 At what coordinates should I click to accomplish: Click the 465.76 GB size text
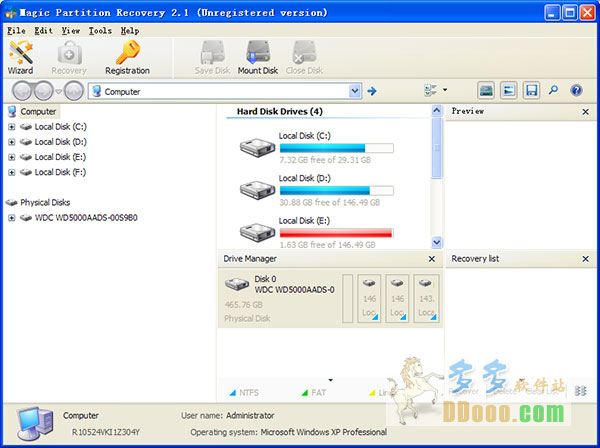coord(243,305)
